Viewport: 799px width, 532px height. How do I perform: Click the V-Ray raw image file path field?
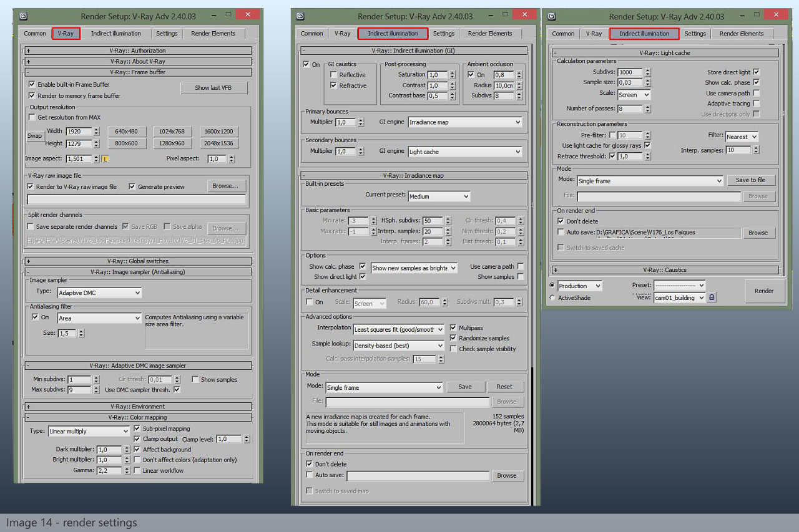[137, 200]
